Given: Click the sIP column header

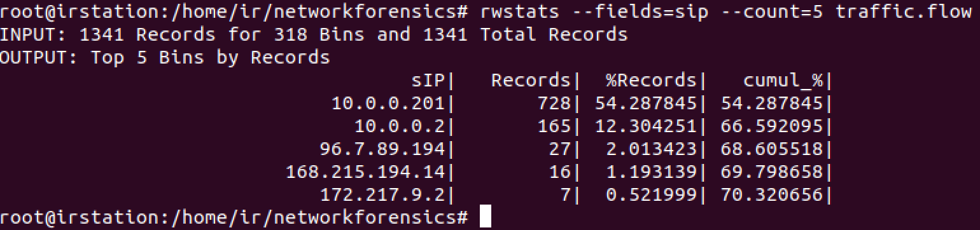Looking at the screenshot, I should [x=430, y=81].
